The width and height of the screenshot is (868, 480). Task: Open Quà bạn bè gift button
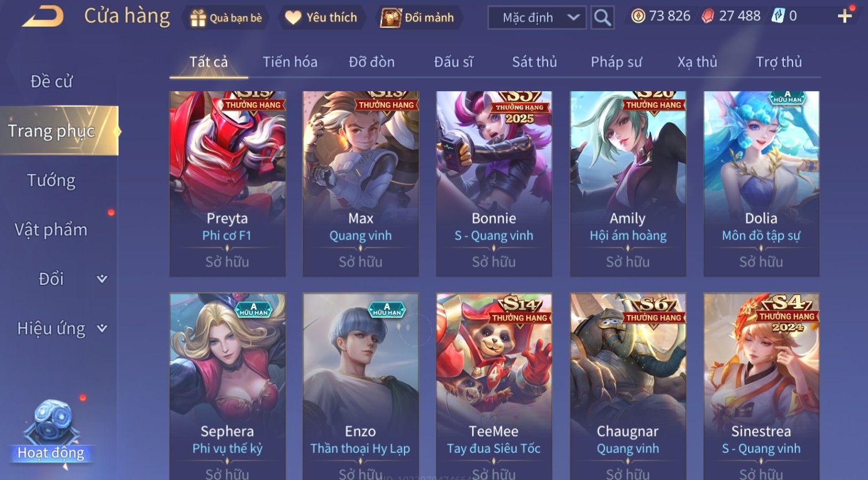click(x=226, y=18)
